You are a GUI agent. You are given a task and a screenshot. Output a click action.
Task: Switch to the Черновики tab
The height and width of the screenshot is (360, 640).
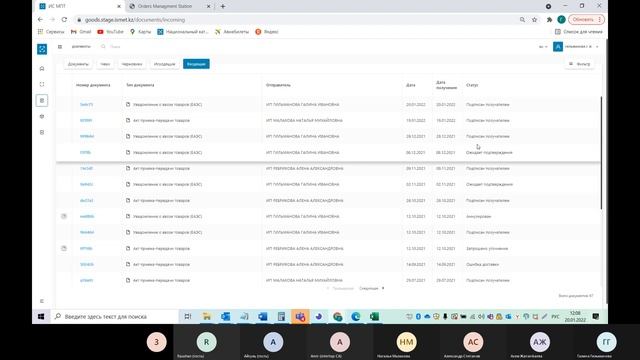(132, 64)
